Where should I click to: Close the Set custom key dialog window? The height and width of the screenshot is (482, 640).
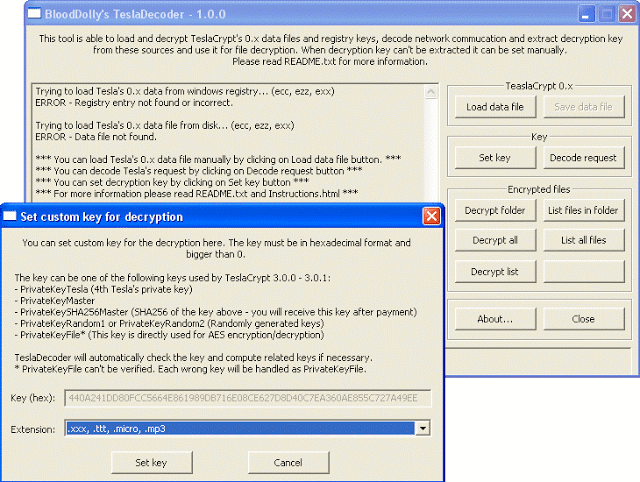(x=432, y=216)
